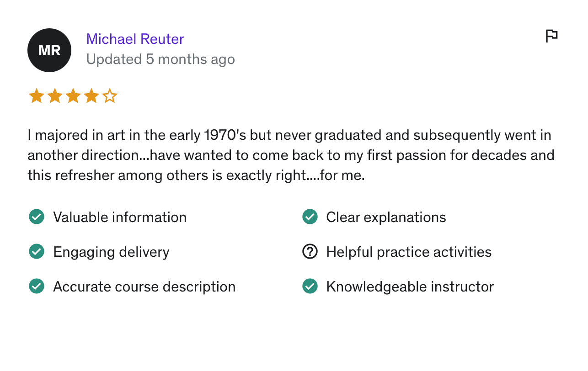Viewport: 588px width, 371px height.
Task: Click the MR avatar circle
Action: pyautogui.click(x=49, y=50)
